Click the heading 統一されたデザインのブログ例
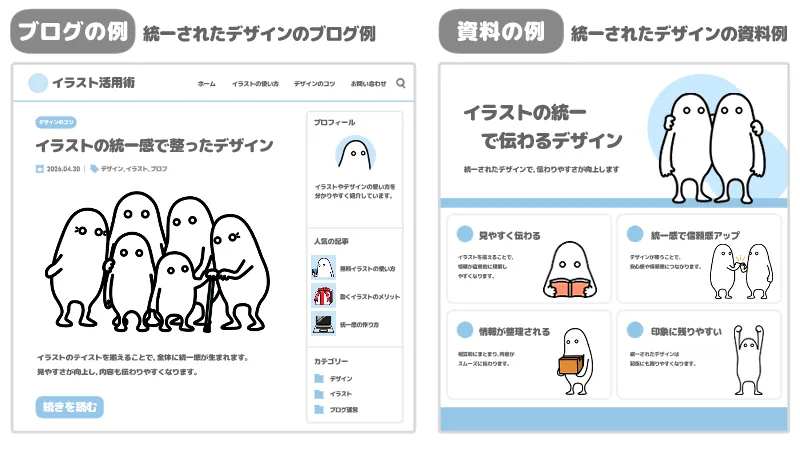 pyautogui.click(x=259, y=34)
